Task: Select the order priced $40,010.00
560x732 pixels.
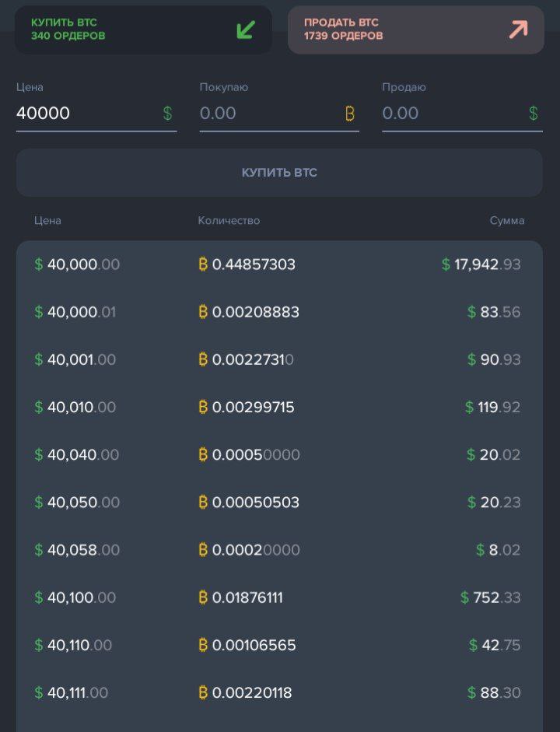Action: pyautogui.click(x=279, y=407)
